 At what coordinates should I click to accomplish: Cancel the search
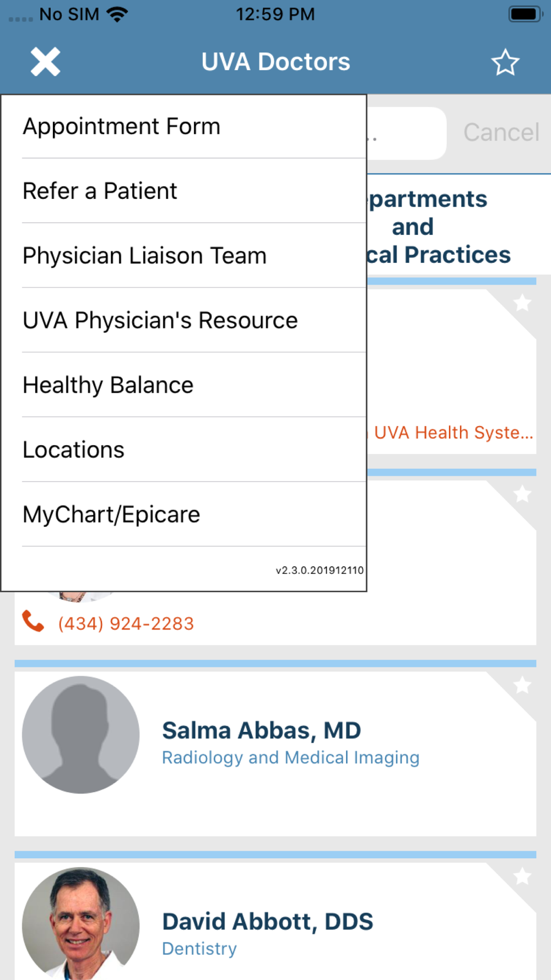(501, 132)
